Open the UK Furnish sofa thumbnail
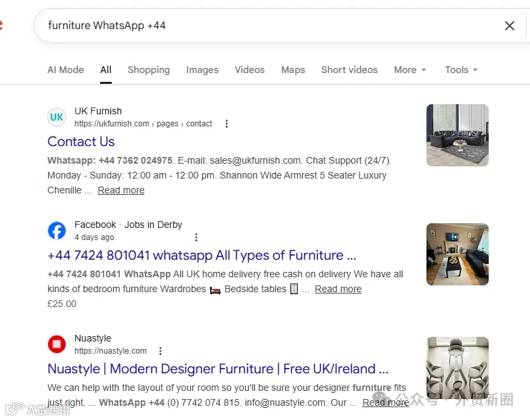The width and height of the screenshot is (530, 420). pyautogui.click(x=458, y=135)
